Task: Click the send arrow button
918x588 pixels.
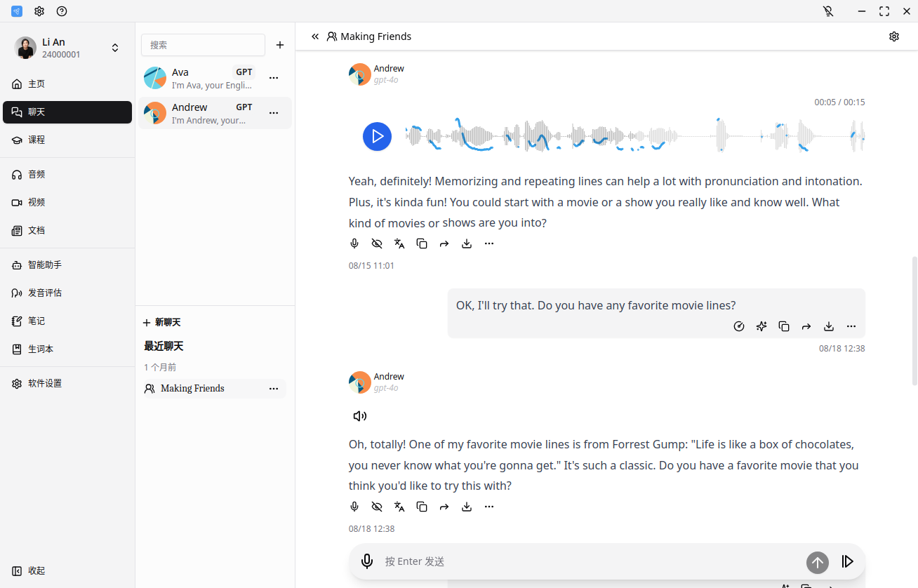Action: click(817, 562)
